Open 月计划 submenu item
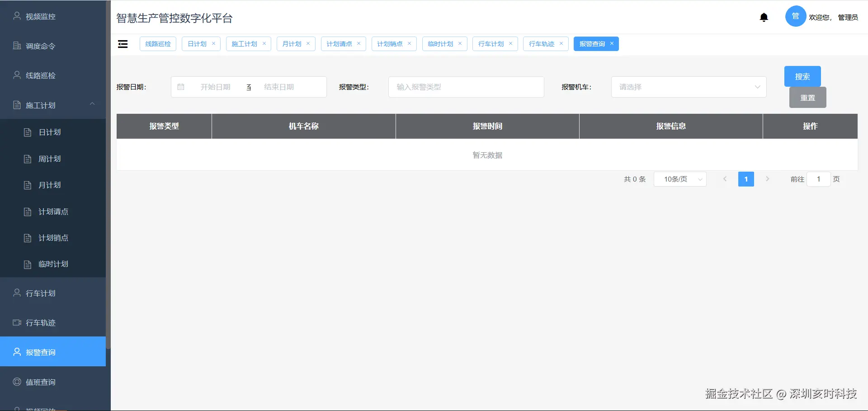Image resolution: width=868 pixels, height=411 pixels. pos(53,185)
